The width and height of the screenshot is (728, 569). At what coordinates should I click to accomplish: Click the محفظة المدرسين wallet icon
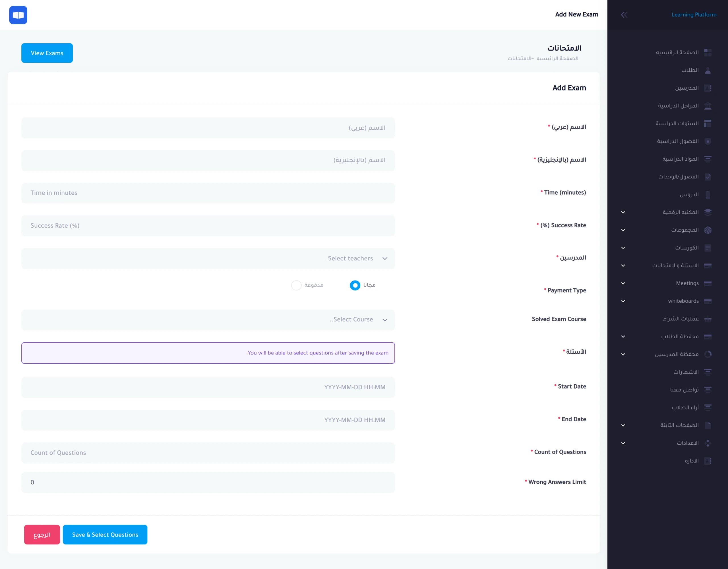(708, 354)
